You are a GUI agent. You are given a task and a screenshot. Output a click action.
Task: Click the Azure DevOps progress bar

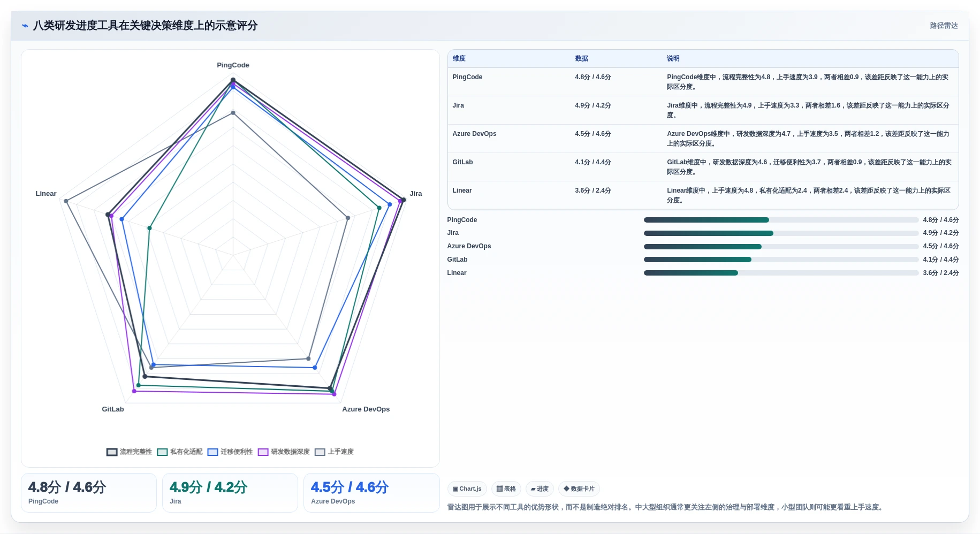781,247
